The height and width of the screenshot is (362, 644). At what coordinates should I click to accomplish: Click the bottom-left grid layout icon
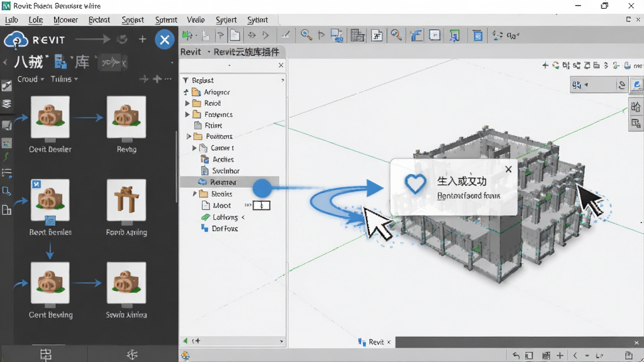(x=45, y=354)
